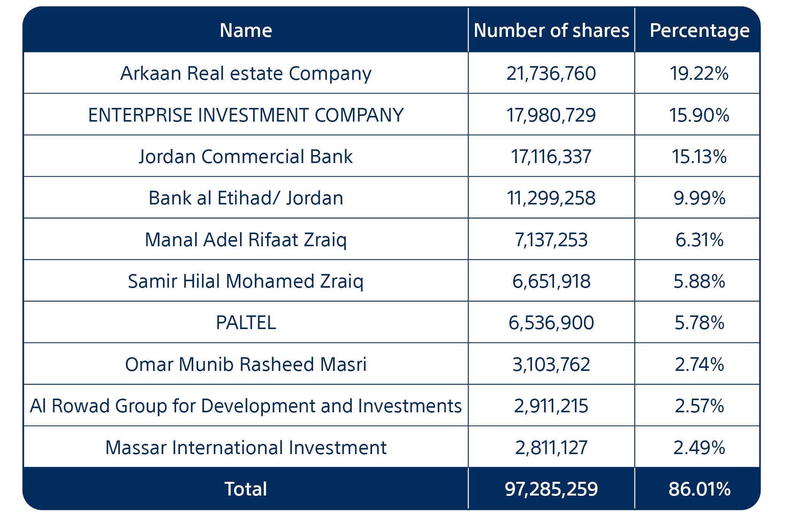Select share count 21,736,760

(551, 73)
